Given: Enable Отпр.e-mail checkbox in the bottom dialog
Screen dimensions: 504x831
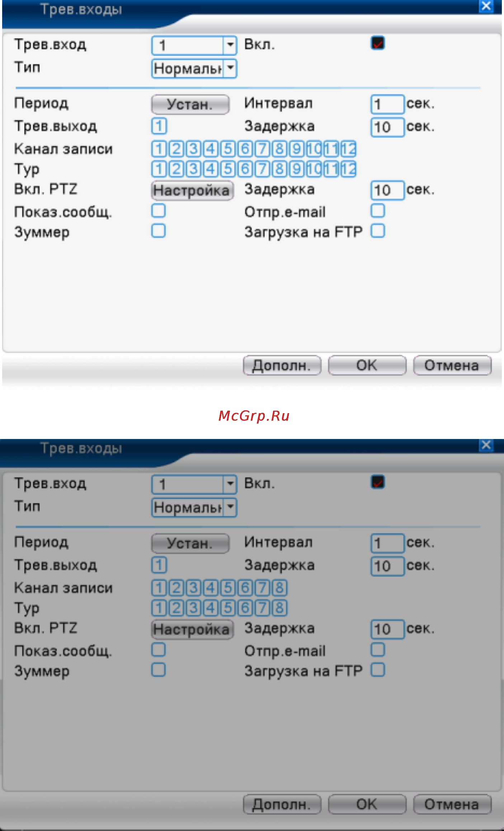Looking at the screenshot, I should (378, 650).
